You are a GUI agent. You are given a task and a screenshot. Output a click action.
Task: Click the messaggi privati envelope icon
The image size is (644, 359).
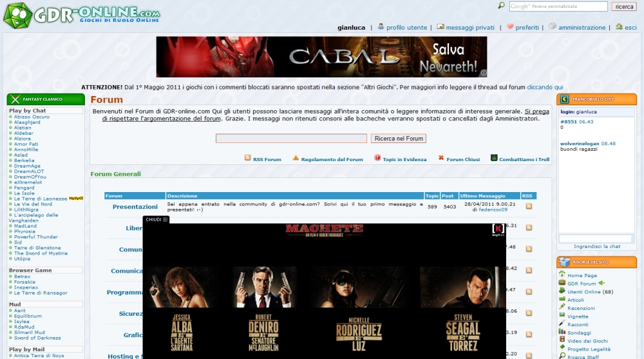440,26
